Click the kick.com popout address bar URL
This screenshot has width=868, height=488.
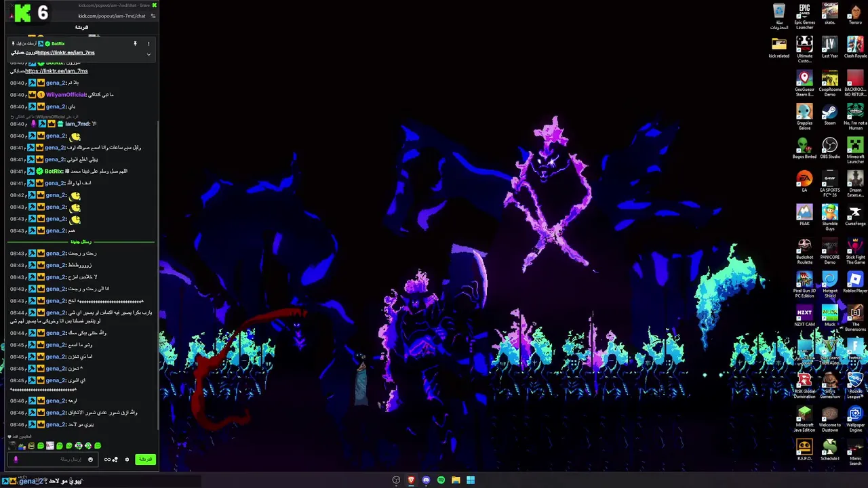tap(112, 16)
